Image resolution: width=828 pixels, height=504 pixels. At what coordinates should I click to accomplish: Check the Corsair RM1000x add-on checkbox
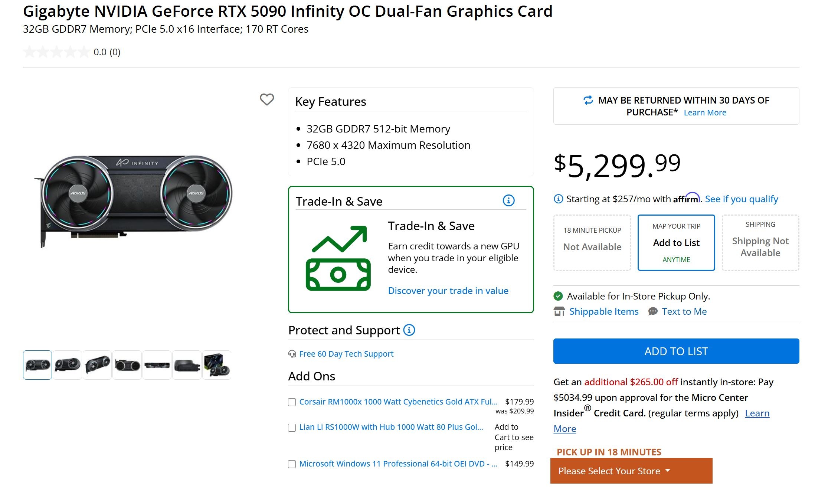(x=292, y=402)
